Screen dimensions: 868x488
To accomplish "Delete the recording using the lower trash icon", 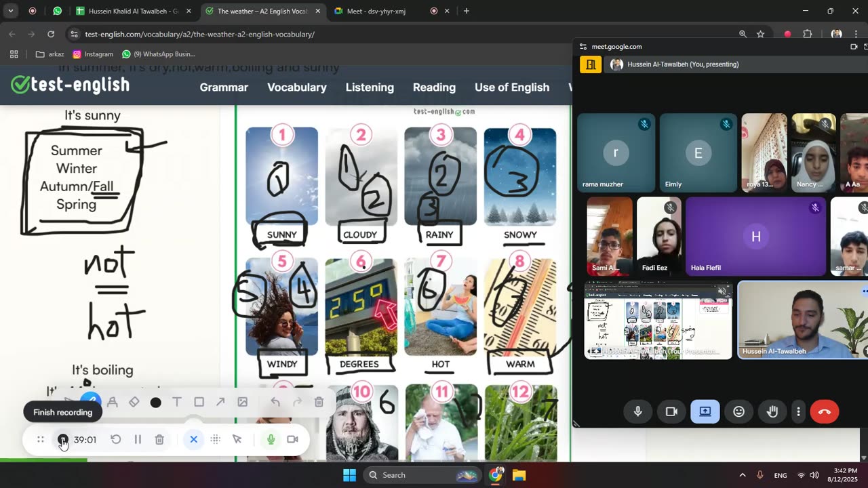I will tap(159, 440).
